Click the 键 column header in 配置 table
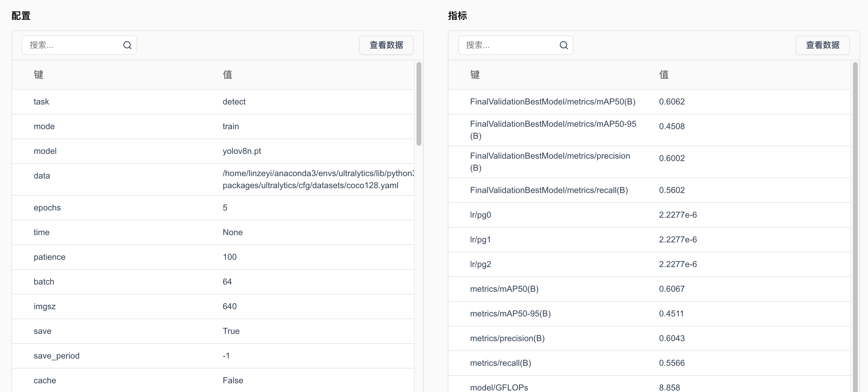Viewport: 868px width, 392px height. point(39,75)
